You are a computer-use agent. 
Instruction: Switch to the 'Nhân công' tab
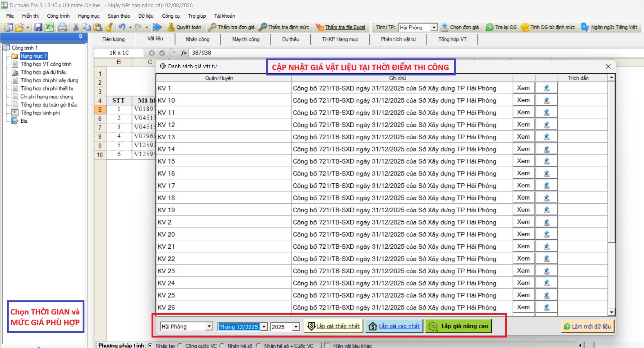[197, 39]
